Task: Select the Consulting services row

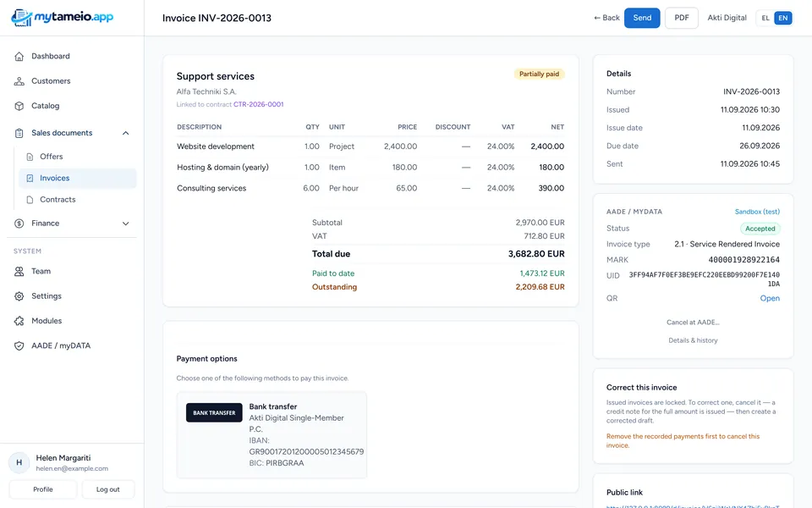Action: [x=370, y=188]
